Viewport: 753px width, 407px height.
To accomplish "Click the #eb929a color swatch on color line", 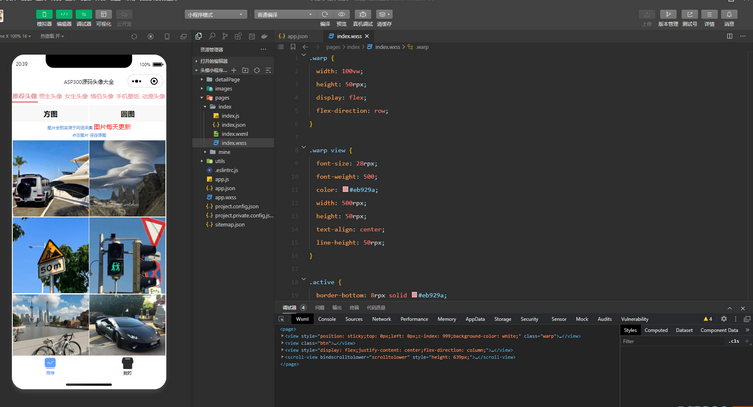I will (346, 189).
